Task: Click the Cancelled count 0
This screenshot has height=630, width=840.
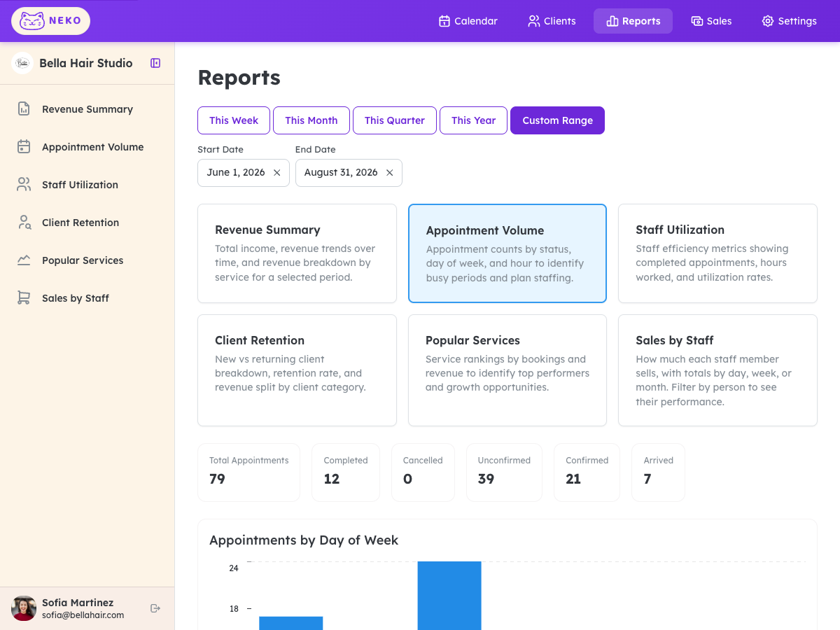Action: pos(407,479)
